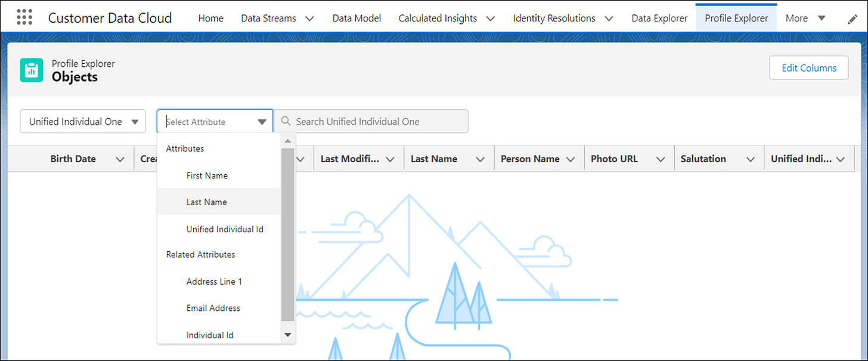This screenshot has height=361, width=868.
Task: Click the teal Profile Explorer objects icon
Action: pyautogui.click(x=31, y=70)
